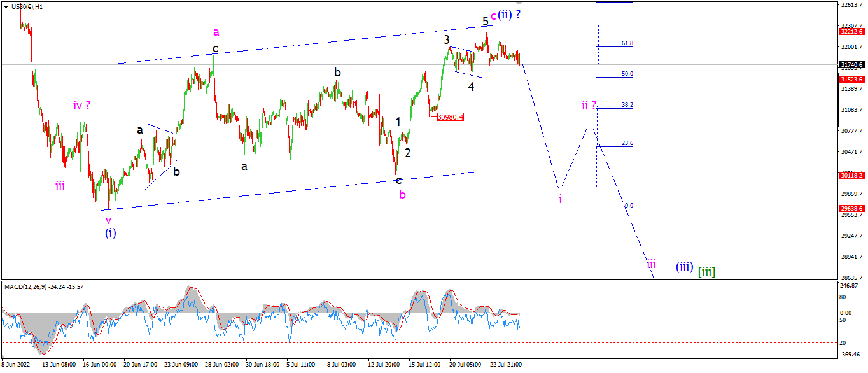Image resolution: width=868 pixels, height=373 pixels.
Task: Select the 29638.6 price level tag
Action: tap(851, 209)
